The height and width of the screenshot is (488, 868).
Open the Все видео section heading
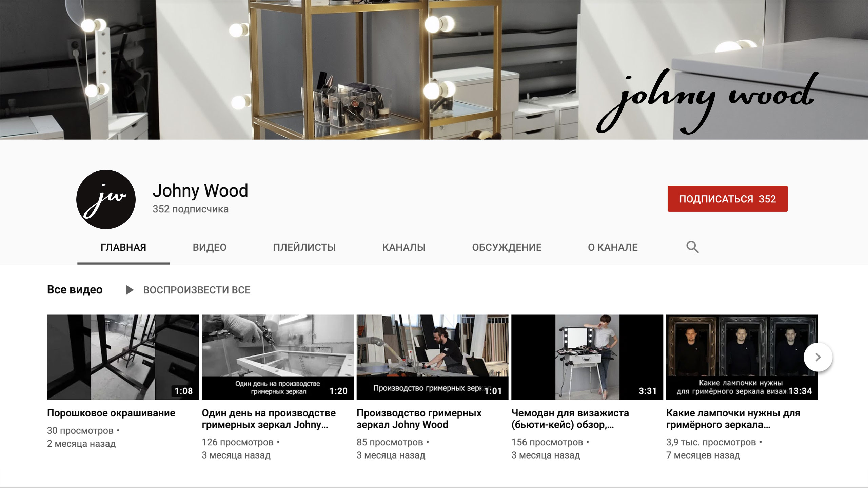[75, 290]
